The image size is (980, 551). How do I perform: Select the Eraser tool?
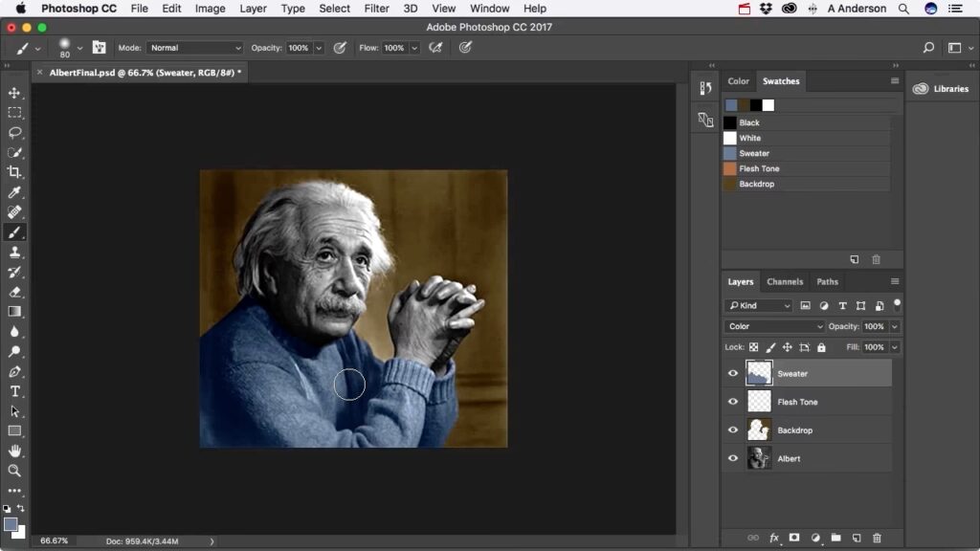[x=14, y=292]
